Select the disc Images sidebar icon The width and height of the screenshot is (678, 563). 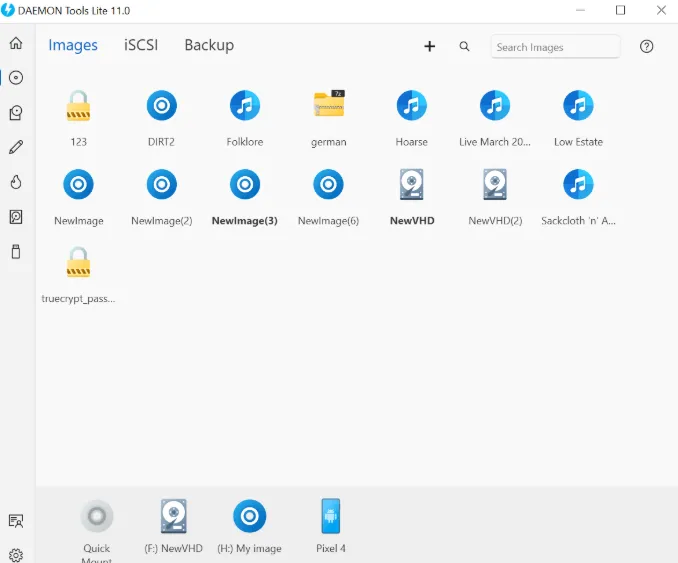(x=16, y=78)
